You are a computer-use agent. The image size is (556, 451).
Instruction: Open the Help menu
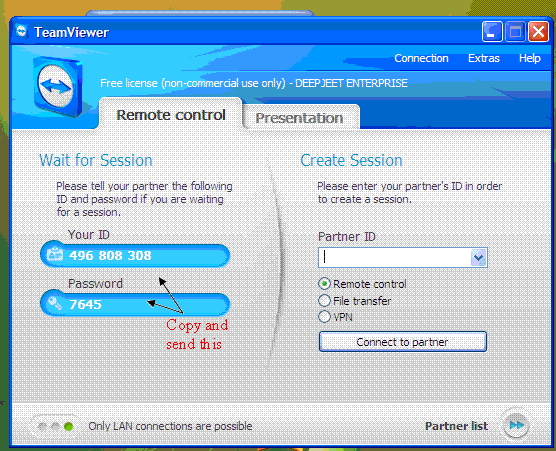click(x=530, y=58)
